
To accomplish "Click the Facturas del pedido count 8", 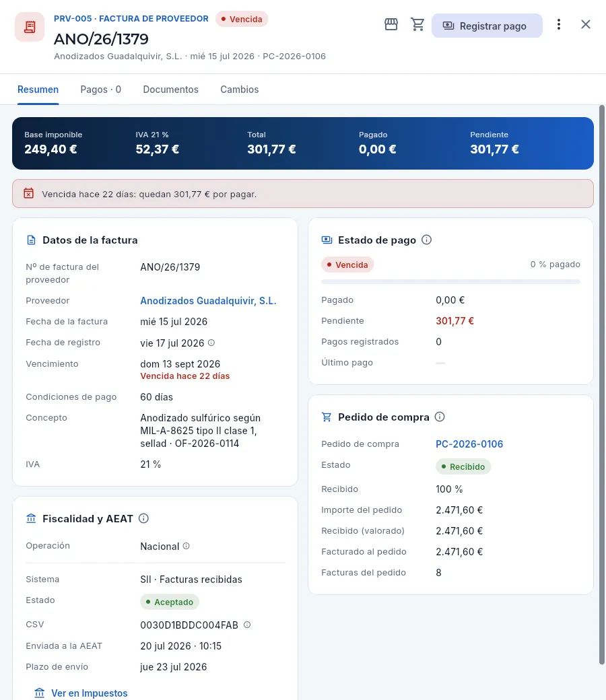I will click(438, 573).
